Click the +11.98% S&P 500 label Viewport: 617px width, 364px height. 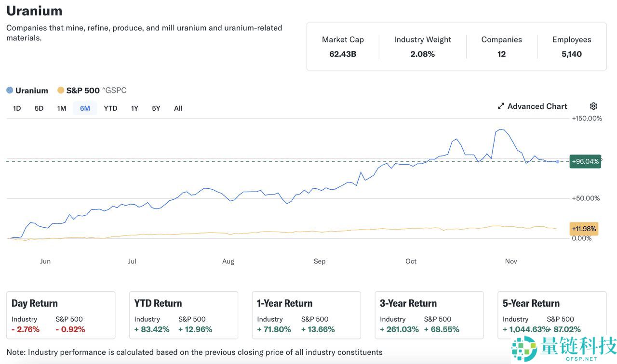584,229
